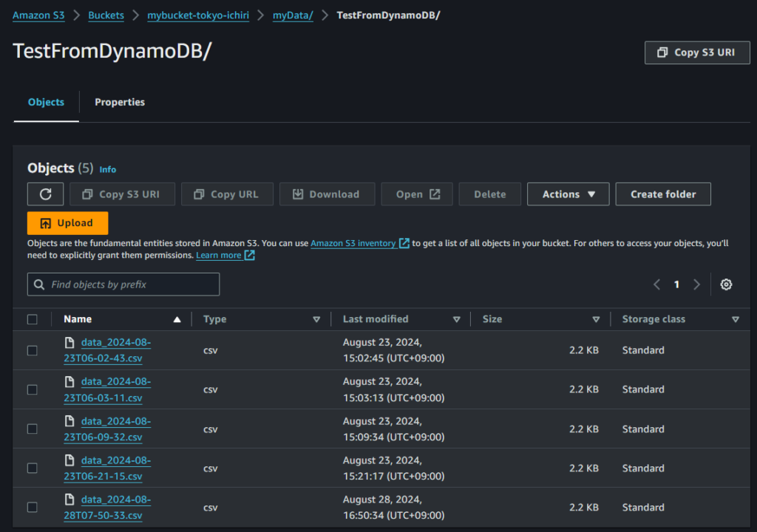Navigate to Buckets breadcrumb
Viewport: 757px width, 532px height.
(106, 15)
